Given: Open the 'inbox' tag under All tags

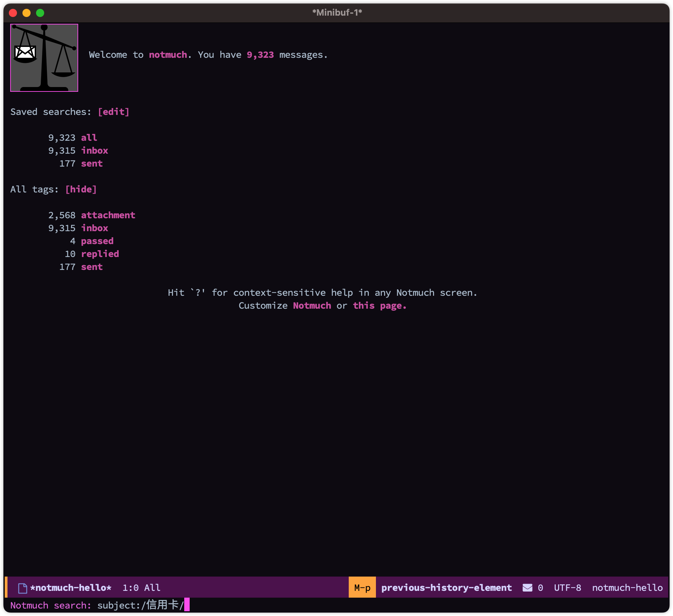Looking at the screenshot, I should pyautogui.click(x=94, y=228).
